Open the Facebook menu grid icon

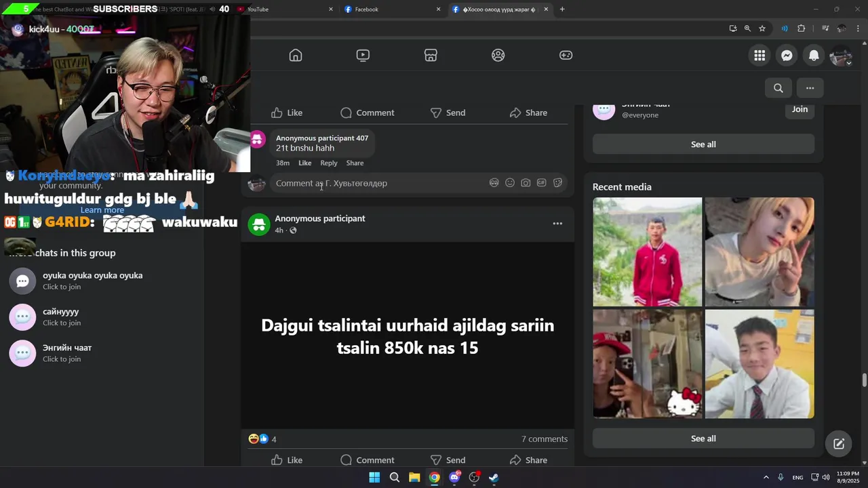tap(759, 56)
